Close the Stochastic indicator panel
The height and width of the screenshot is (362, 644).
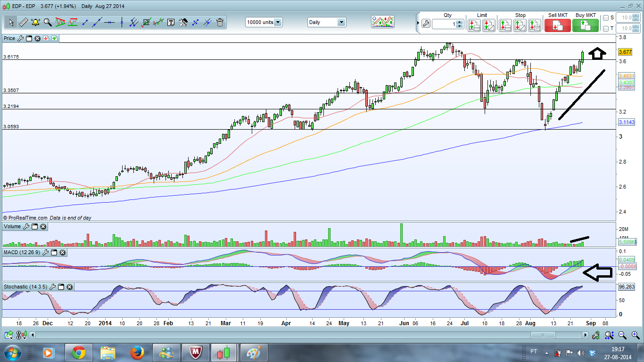tap(69, 287)
